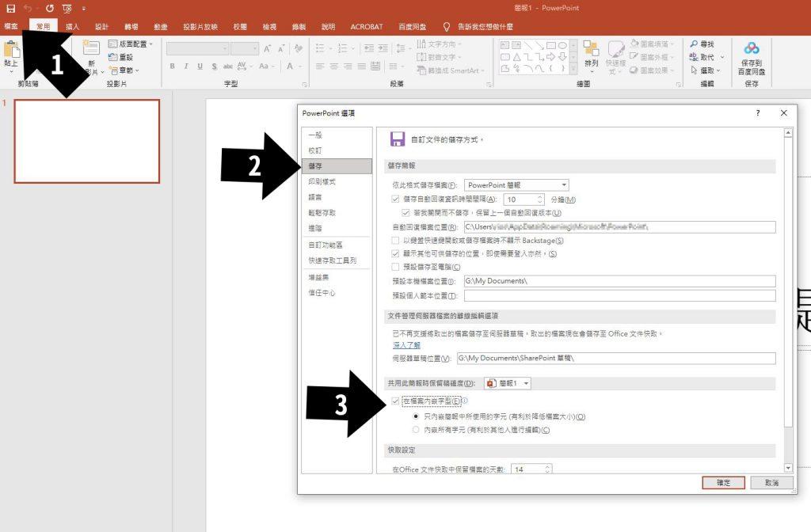Viewport: 811px width, 532px height.
Task: Select 快速存取工具列 in options sidebar
Action: click(332, 260)
